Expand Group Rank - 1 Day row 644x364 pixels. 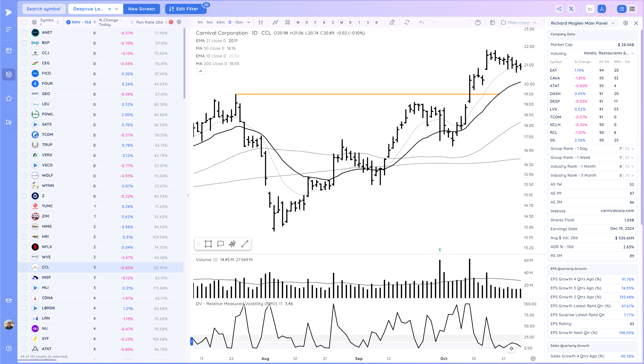tap(632, 149)
